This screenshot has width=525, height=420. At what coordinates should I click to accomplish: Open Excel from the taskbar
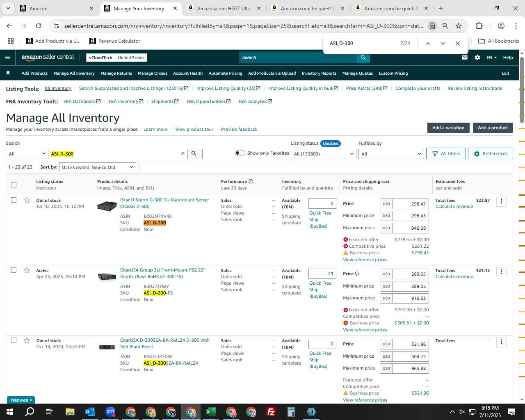(x=210, y=412)
